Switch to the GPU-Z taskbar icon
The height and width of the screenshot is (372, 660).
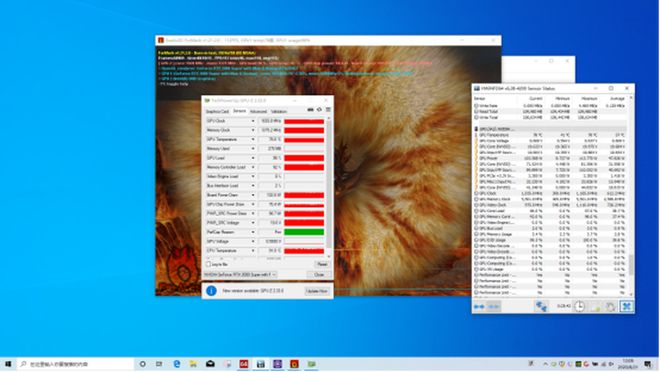pyautogui.click(x=311, y=364)
